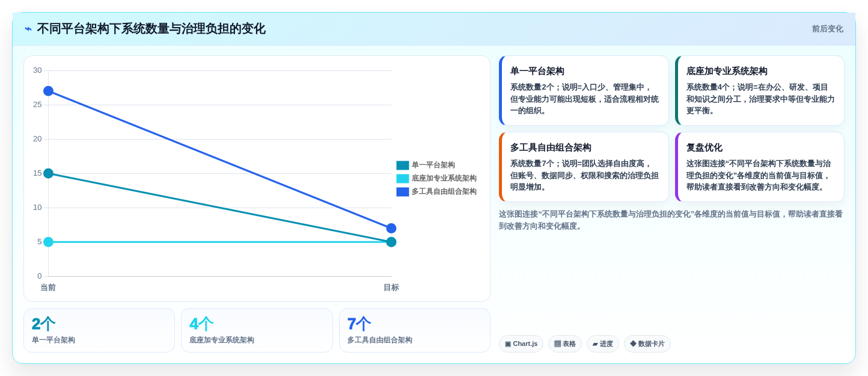The width and height of the screenshot is (868, 376).
Task: Toggle 多工具自由组合架构 legend color box
Action: pyautogui.click(x=403, y=191)
